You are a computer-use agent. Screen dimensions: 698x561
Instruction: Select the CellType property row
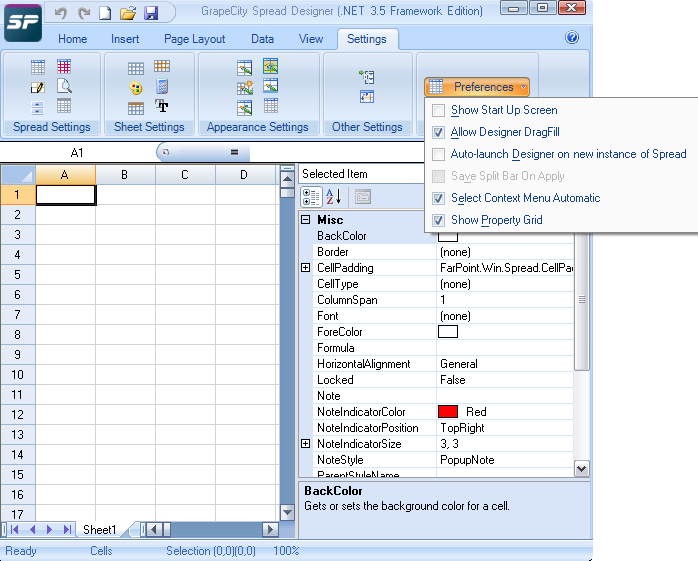(443, 284)
